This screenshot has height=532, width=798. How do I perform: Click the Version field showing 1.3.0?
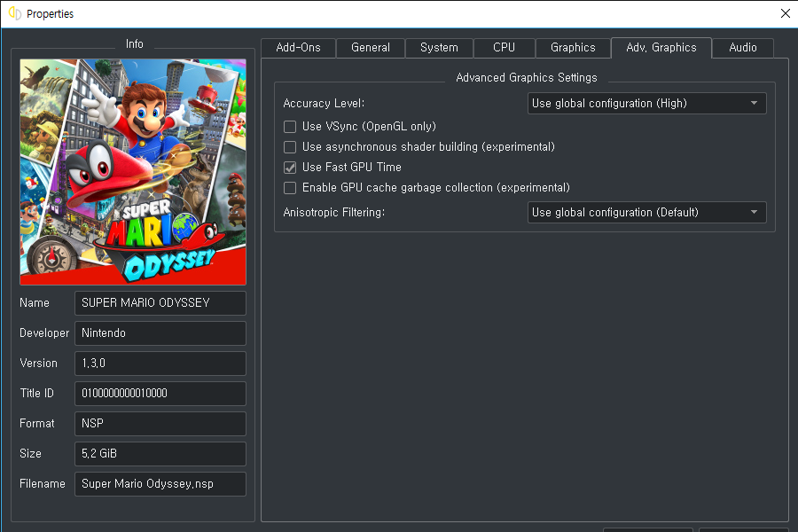pos(160,364)
